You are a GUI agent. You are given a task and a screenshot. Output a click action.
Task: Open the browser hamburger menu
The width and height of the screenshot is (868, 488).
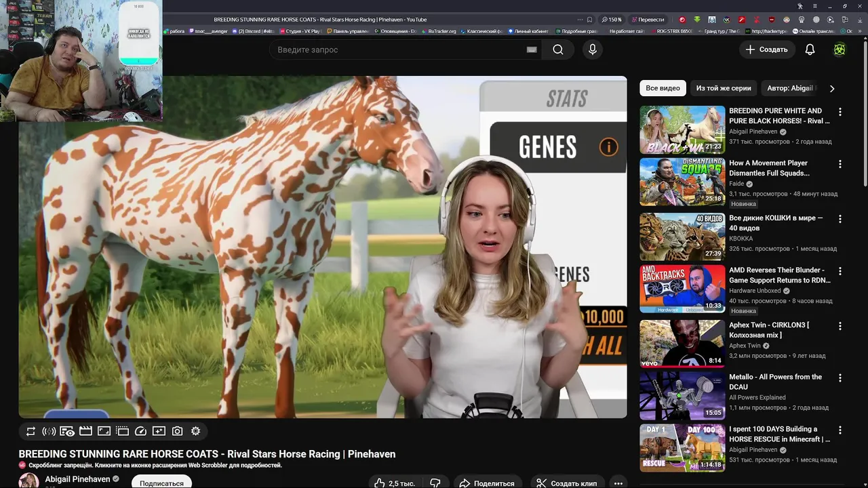click(x=814, y=6)
